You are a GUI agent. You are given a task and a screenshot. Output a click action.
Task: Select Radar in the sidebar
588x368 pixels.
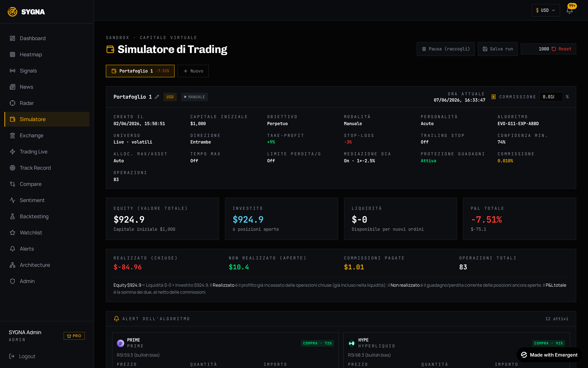(x=47, y=103)
